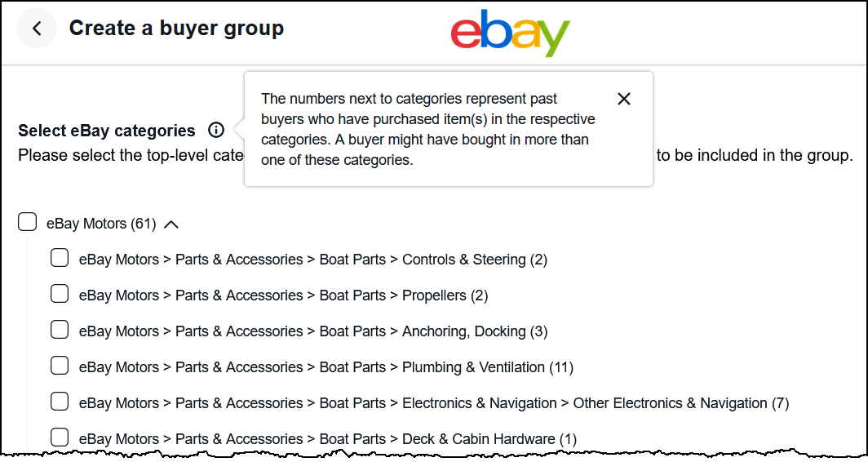The height and width of the screenshot is (462, 868).
Task: Collapse the eBay Motors category chevron
Action: tap(171, 224)
